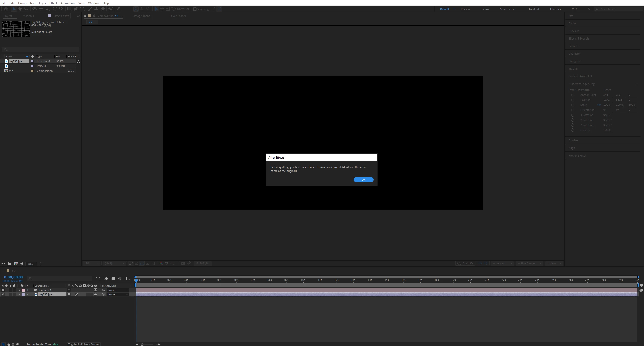644x346 pixels.
Task: Click Toggle Switches / Modes button
Action: coord(83,344)
